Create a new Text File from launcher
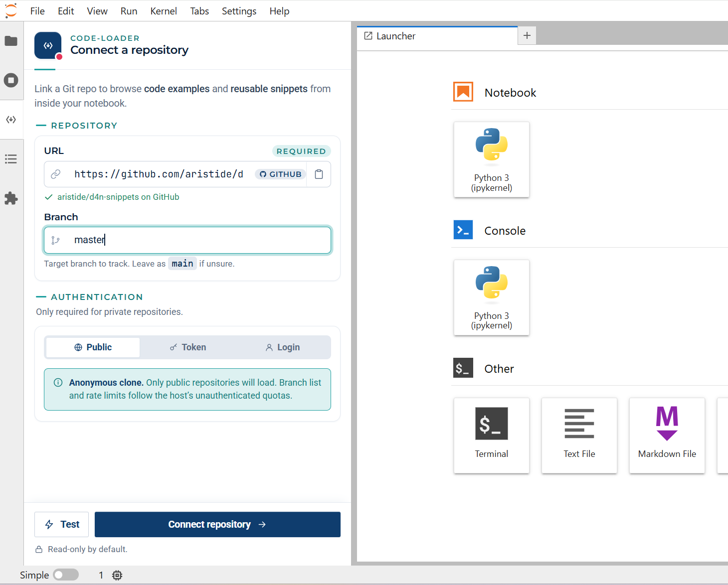 coord(579,436)
